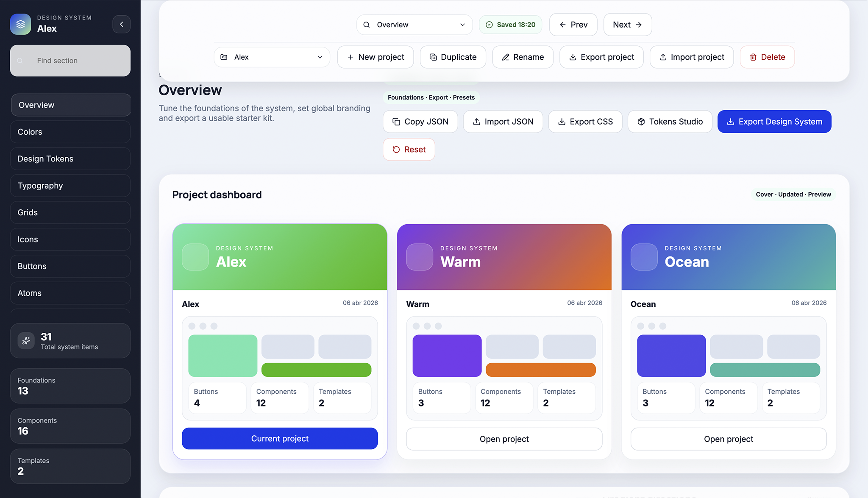Click the cube icon on Tokens Studio
Viewport: 868px width, 498px height.
(641, 122)
